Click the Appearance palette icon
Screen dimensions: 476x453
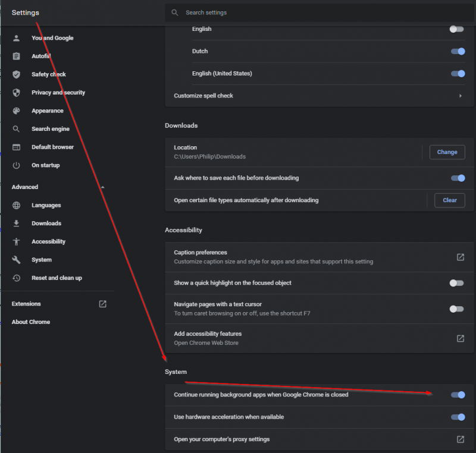tap(17, 111)
